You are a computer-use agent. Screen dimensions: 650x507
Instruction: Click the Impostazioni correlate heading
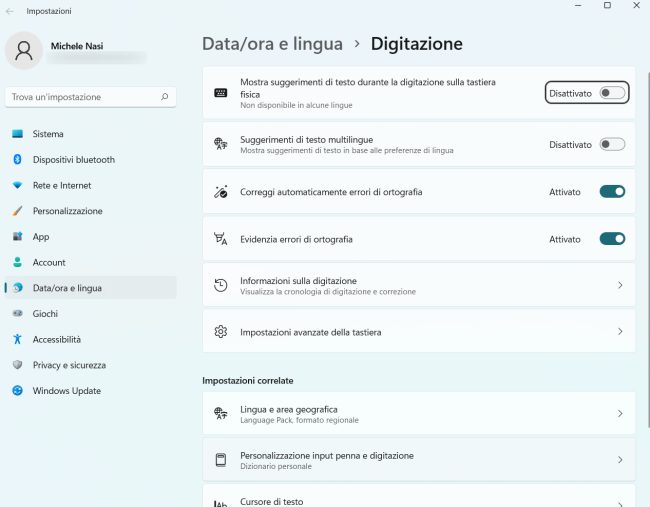pos(247,381)
